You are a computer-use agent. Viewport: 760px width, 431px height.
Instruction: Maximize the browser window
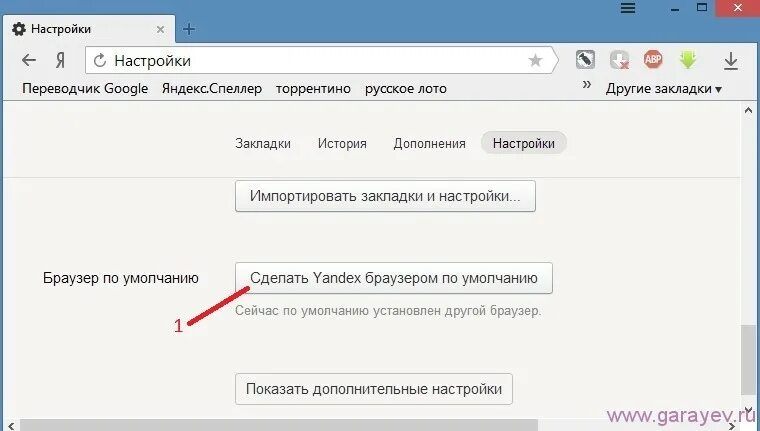[702, 8]
